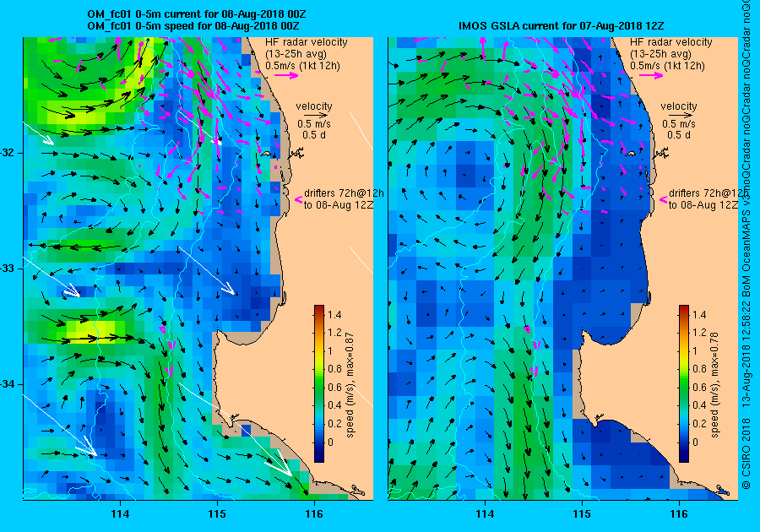
Task: Click title 'IMOS GSLA current for 07-Aug-2018 12Z'
Action: coord(561,25)
